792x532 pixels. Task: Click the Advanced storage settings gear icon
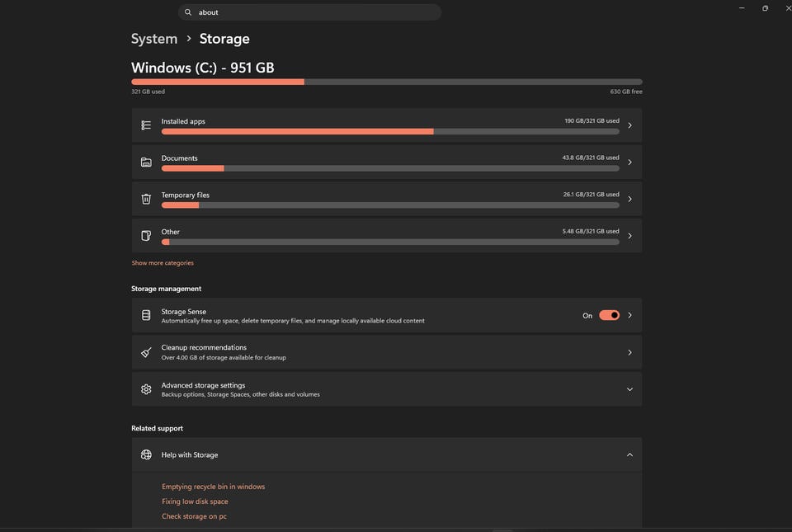(x=146, y=389)
